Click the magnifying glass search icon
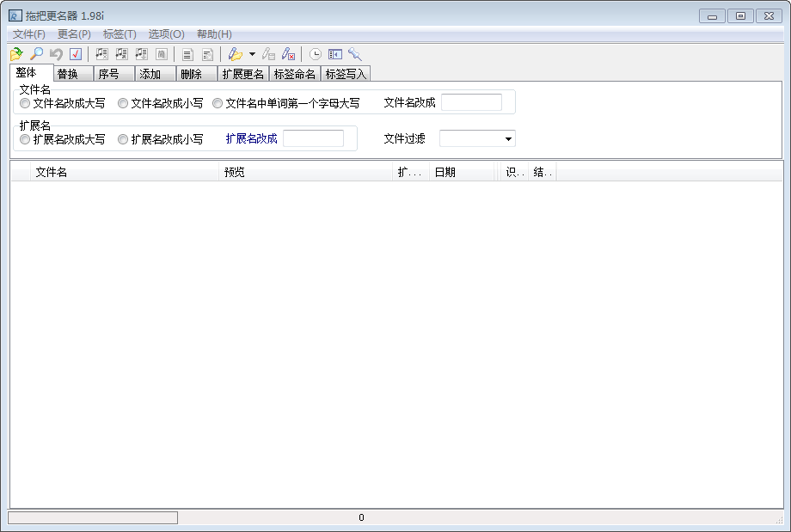The image size is (791, 532). click(36, 54)
